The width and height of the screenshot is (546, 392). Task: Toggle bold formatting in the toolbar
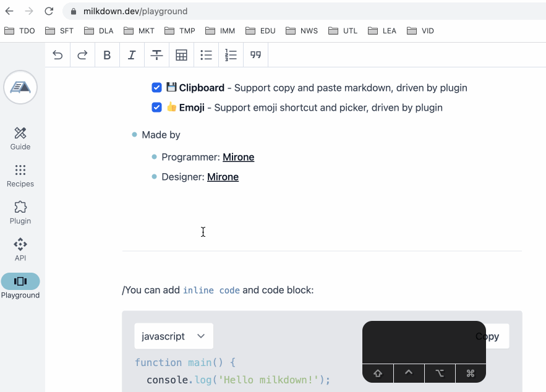[107, 54]
